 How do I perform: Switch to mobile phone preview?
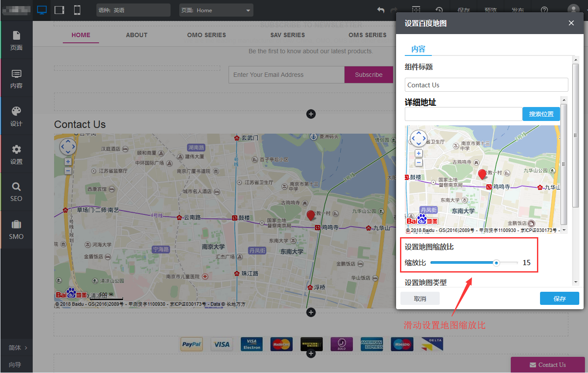77,10
